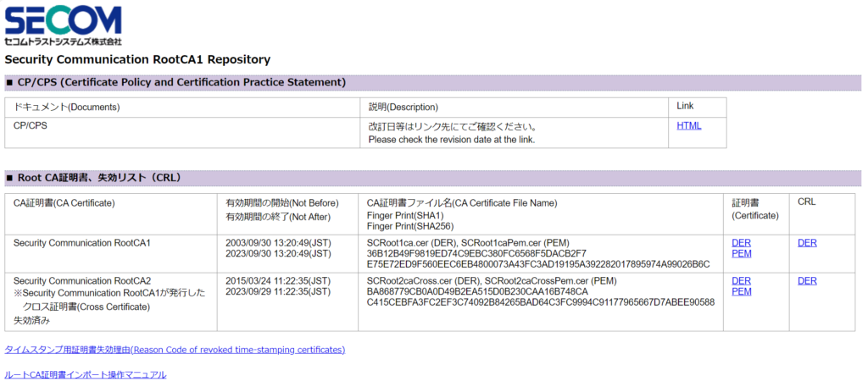Viewport: 868px width, 387px height.
Task: Click Finger Print(SHA256) header text
Action: [x=409, y=225]
